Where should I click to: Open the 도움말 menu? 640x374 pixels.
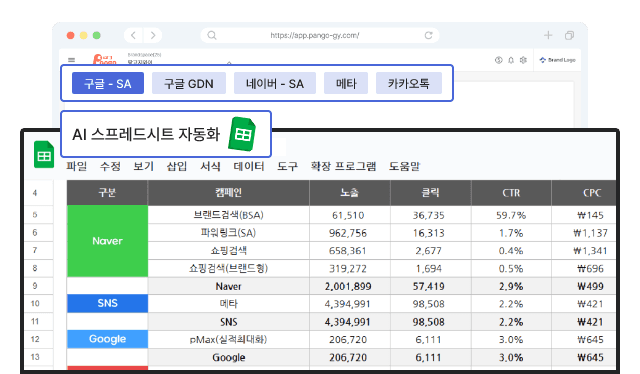404,166
